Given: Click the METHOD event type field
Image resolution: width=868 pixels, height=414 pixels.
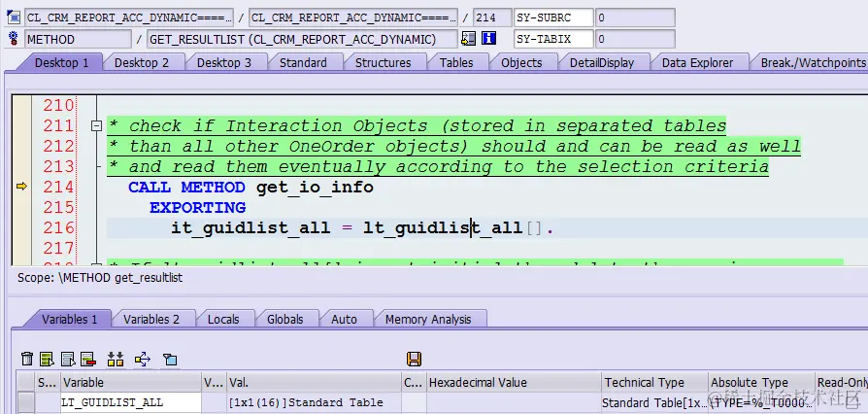Looking at the screenshot, I should (x=78, y=39).
